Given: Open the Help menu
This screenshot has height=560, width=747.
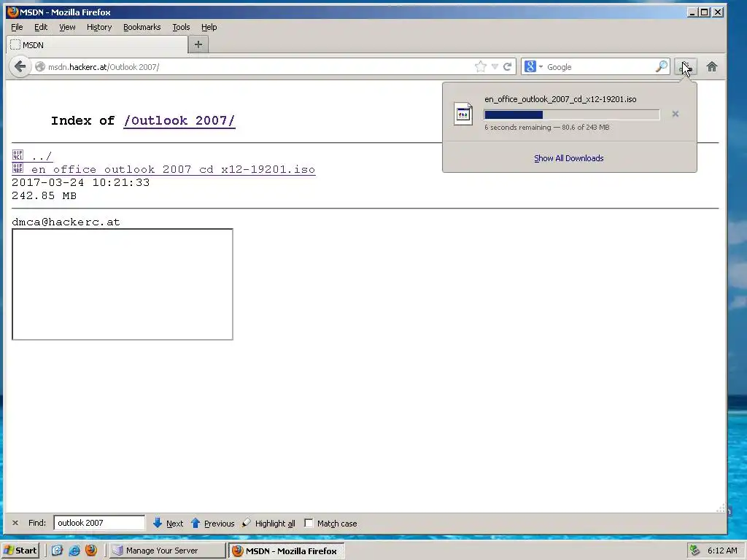Looking at the screenshot, I should click(209, 27).
